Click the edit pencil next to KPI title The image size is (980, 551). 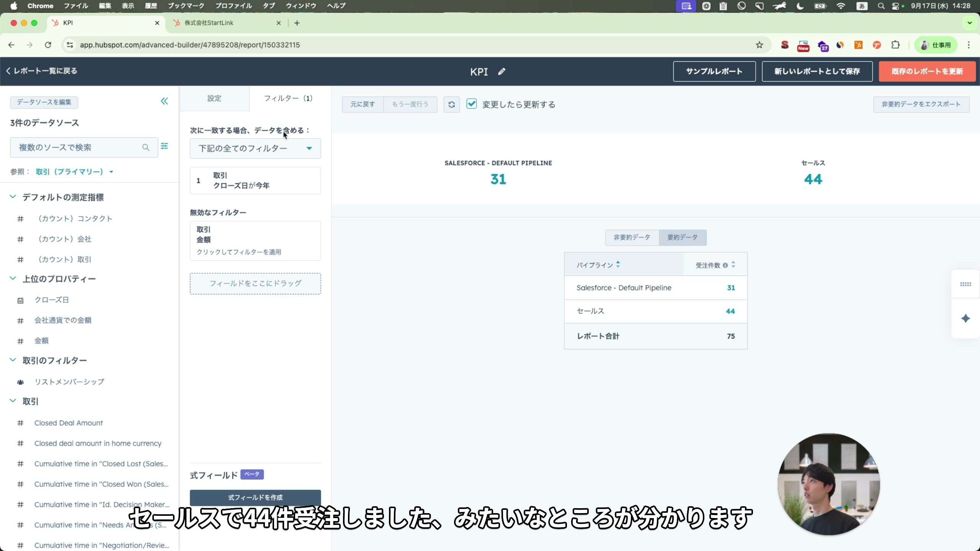pos(501,72)
